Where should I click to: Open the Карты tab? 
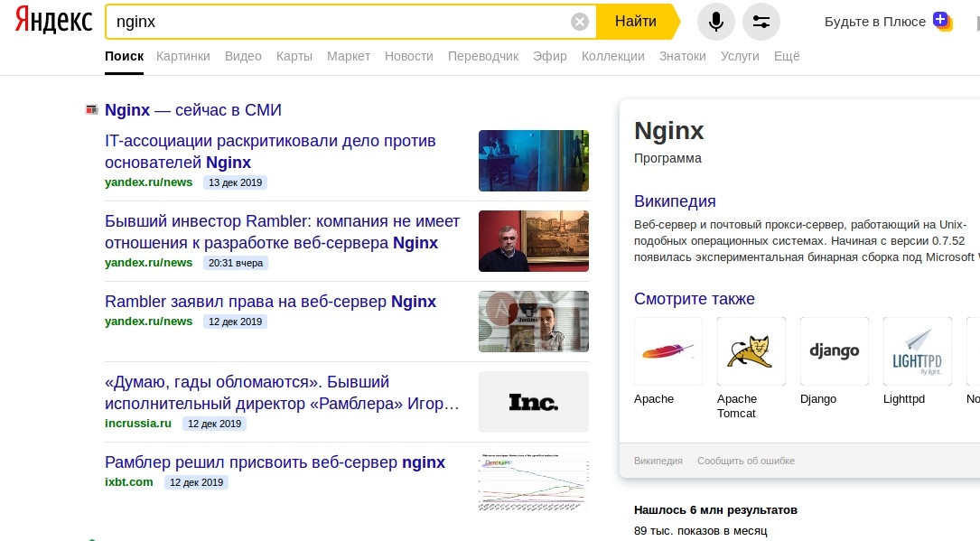pyautogui.click(x=294, y=56)
